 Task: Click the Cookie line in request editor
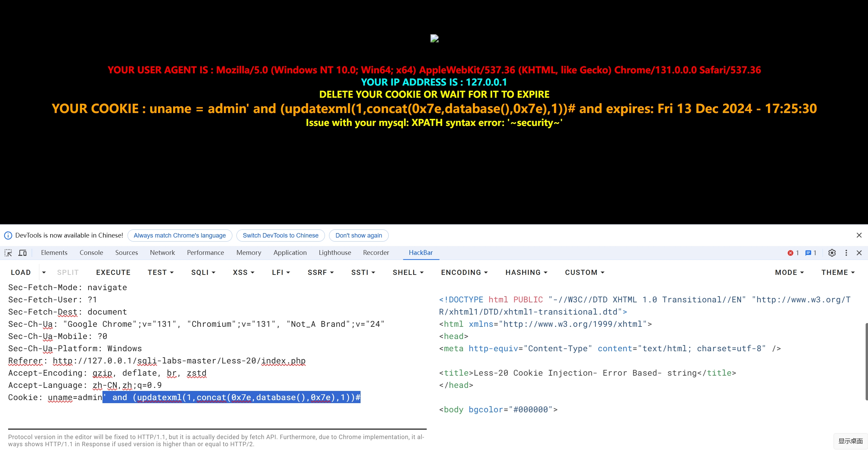tap(184, 397)
